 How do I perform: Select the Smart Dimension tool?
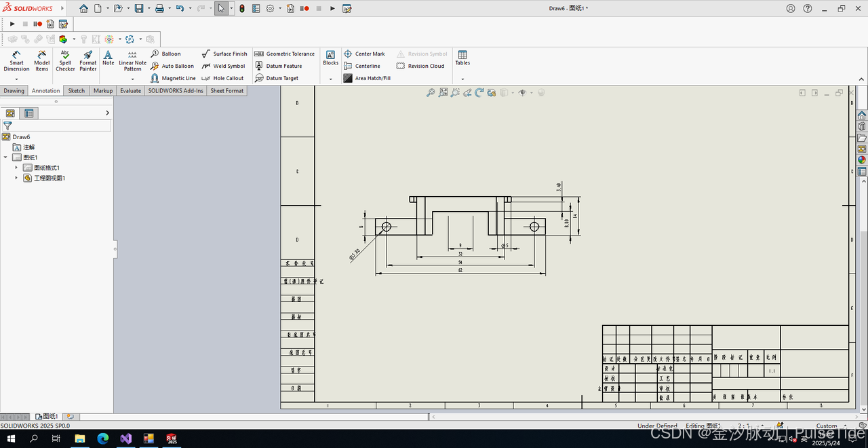click(x=16, y=60)
